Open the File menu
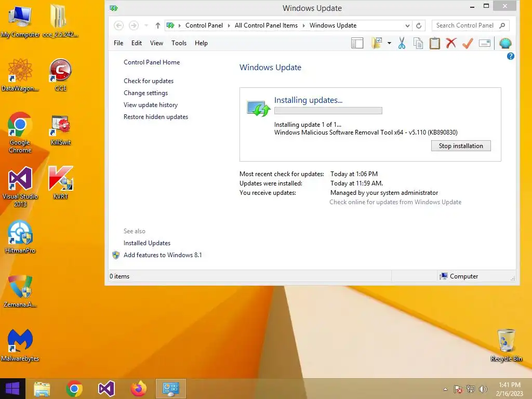 point(118,43)
